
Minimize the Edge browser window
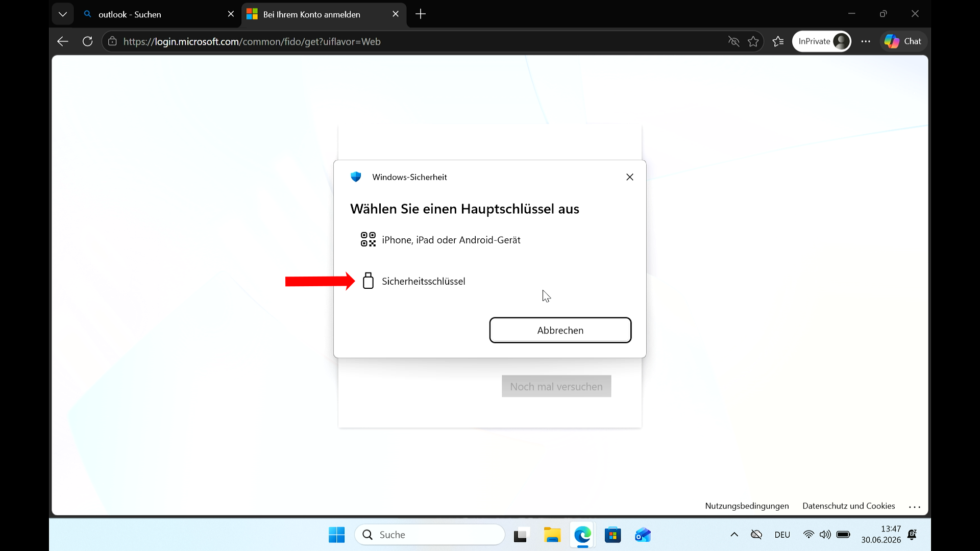851,14
